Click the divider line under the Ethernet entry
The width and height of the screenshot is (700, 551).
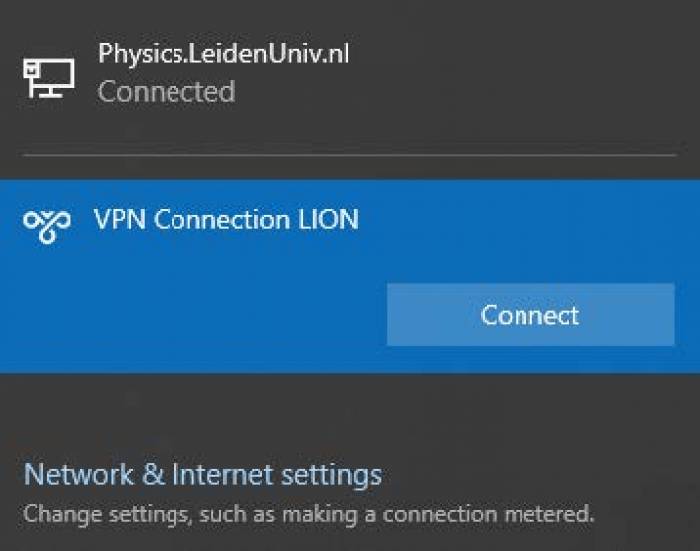pos(350,155)
